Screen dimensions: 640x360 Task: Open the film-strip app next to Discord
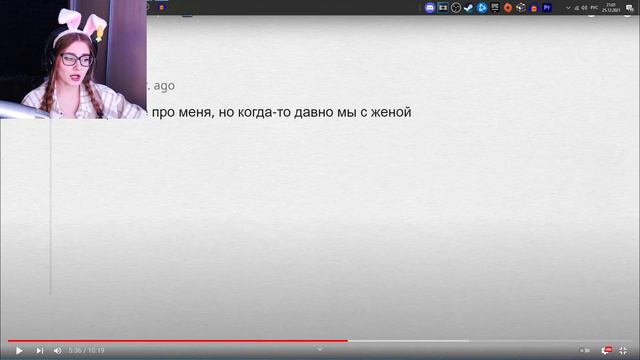tap(443, 7)
